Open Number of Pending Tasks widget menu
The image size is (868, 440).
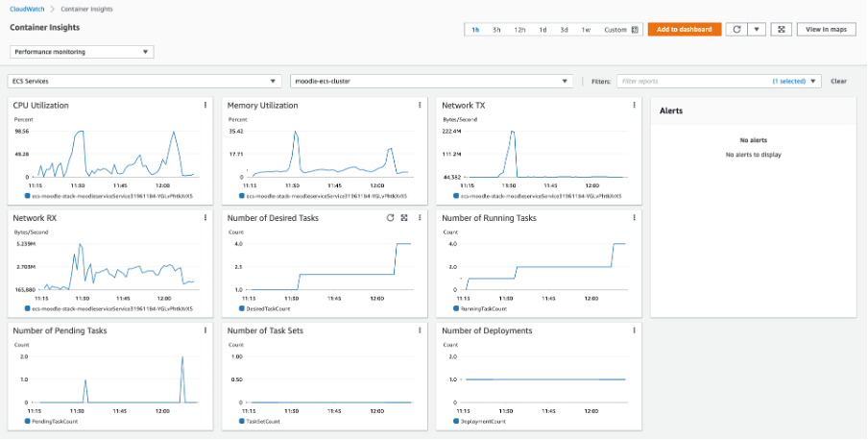coord(205,330)
